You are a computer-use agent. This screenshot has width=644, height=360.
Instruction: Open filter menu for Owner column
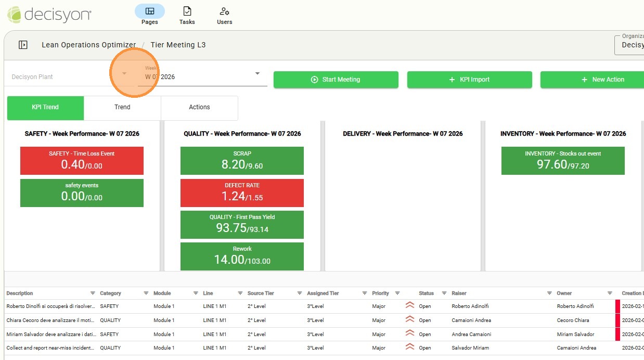point(610,293)
